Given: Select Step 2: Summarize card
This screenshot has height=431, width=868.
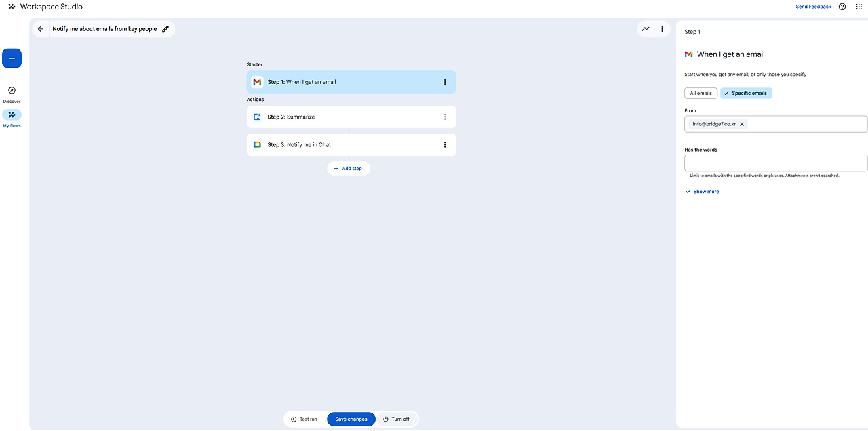Looking at the screenshot, I should (351, 117).
